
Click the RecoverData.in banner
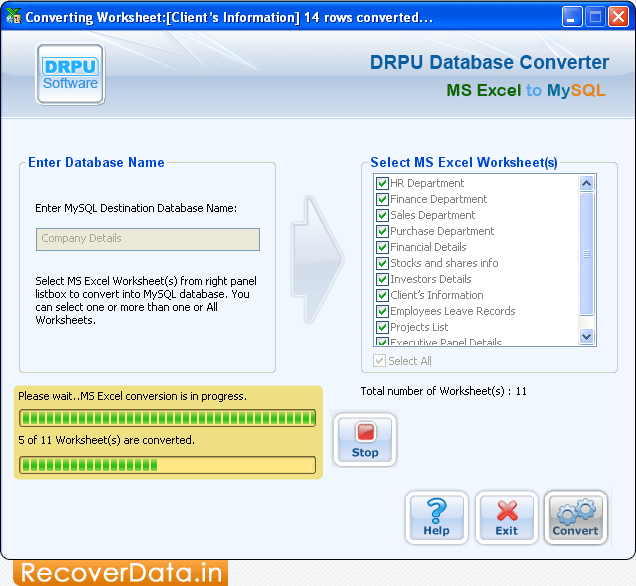[120, 573]
